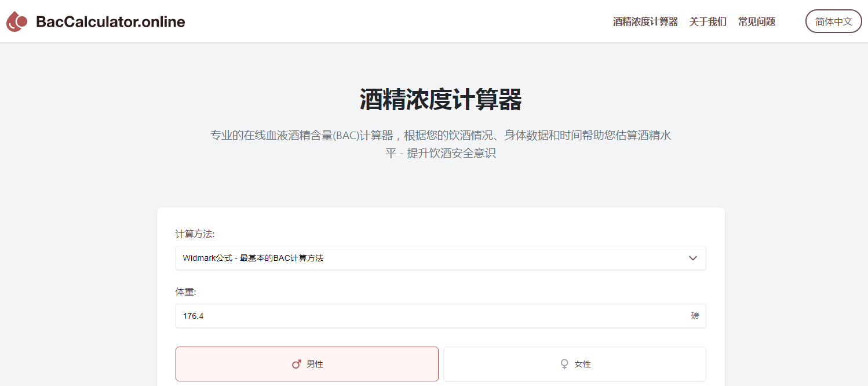Click the large 酒精浓度计算器 page heading
This screenshot has width=868, height=386.
click(x=440, y=100)
